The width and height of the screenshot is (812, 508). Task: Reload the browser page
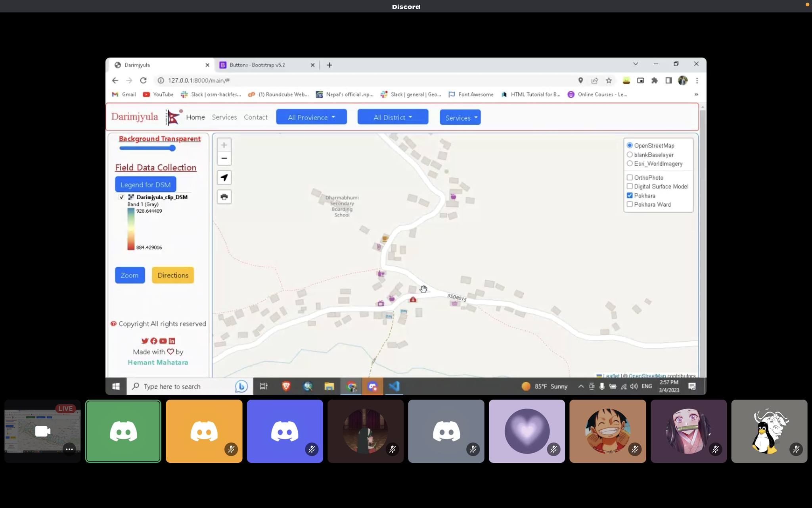click(x=143, y=81)
